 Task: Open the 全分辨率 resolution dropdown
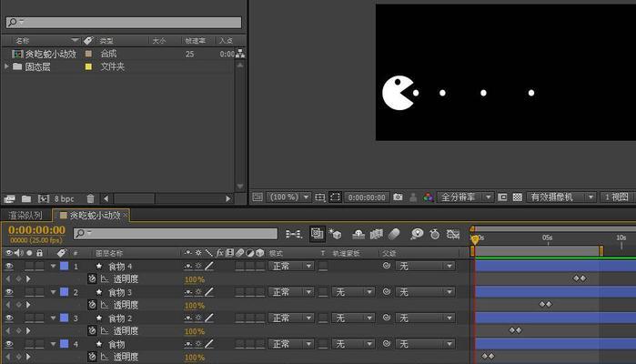click(465, 197)
